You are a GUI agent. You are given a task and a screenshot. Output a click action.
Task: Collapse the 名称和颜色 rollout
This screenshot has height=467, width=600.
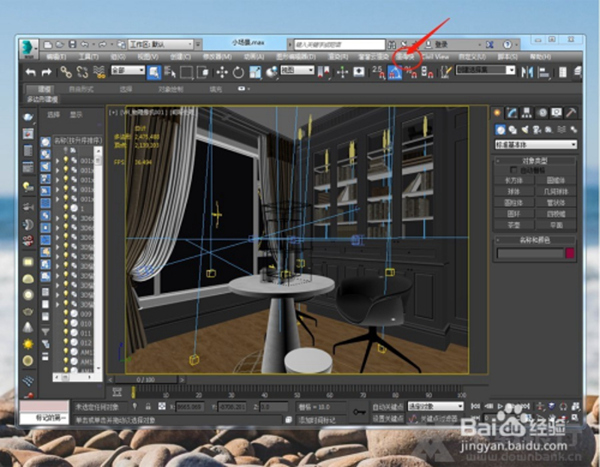(536, 241)
